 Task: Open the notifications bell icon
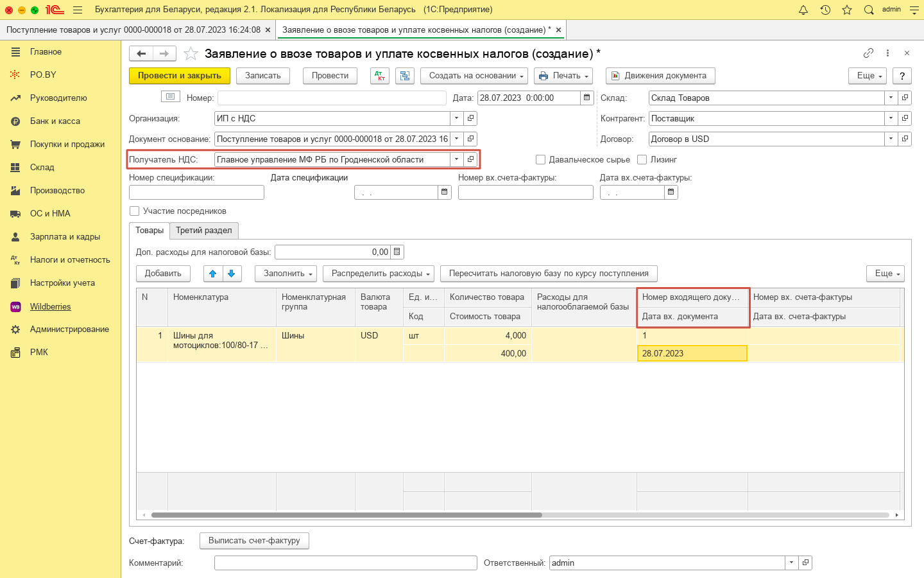pos(803,10)
